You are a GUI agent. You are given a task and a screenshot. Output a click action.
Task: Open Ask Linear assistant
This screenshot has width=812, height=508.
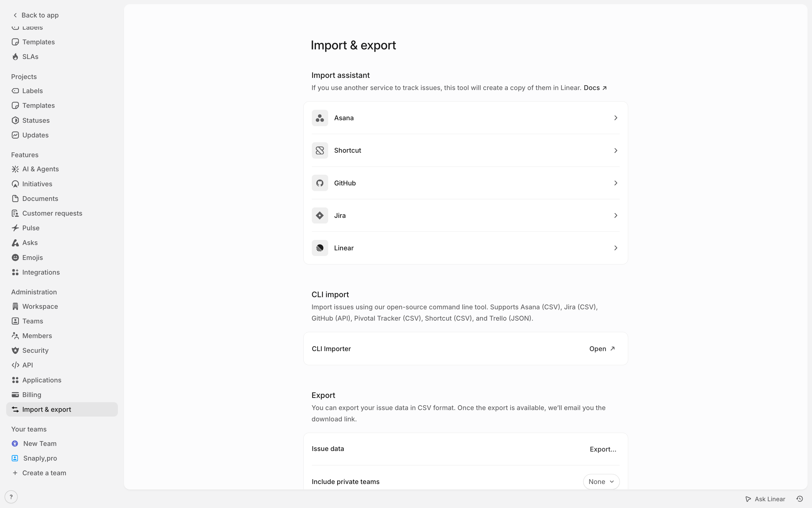click(765, 499)
